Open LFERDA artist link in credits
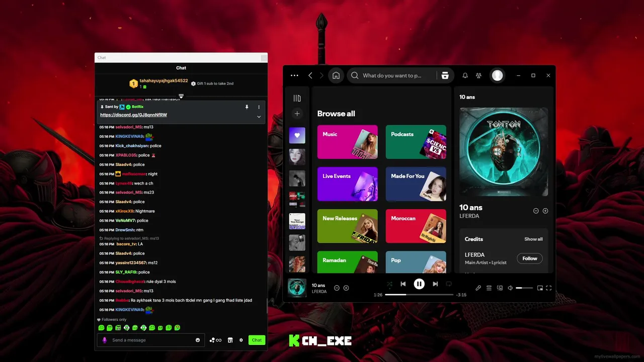This screenshot has width=644, height=362. (474, 255)
